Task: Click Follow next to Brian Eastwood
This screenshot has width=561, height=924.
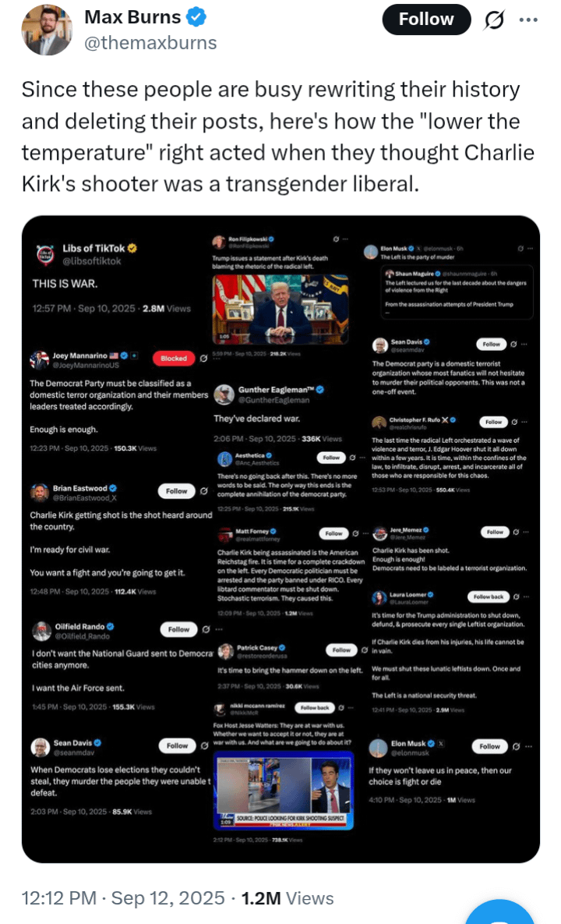Action: pos(177,491)
